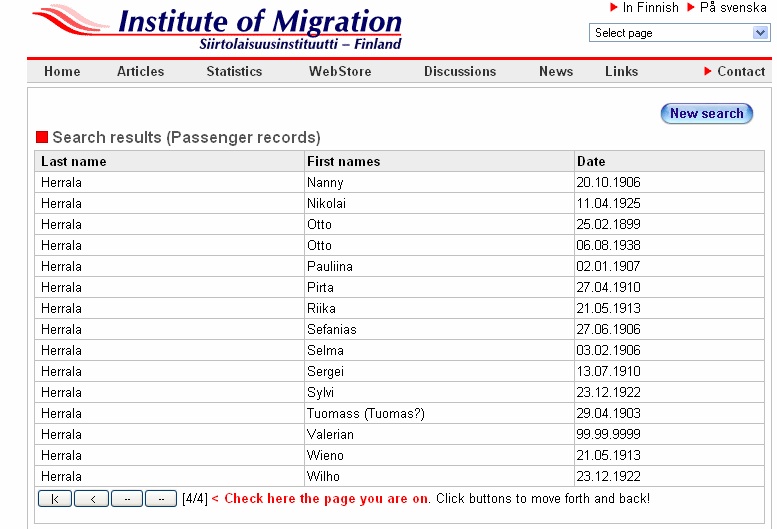This screenshot has width=777, height=529.
Task: Click the red arrow next to In Finnish
Action: coord(614,8)
